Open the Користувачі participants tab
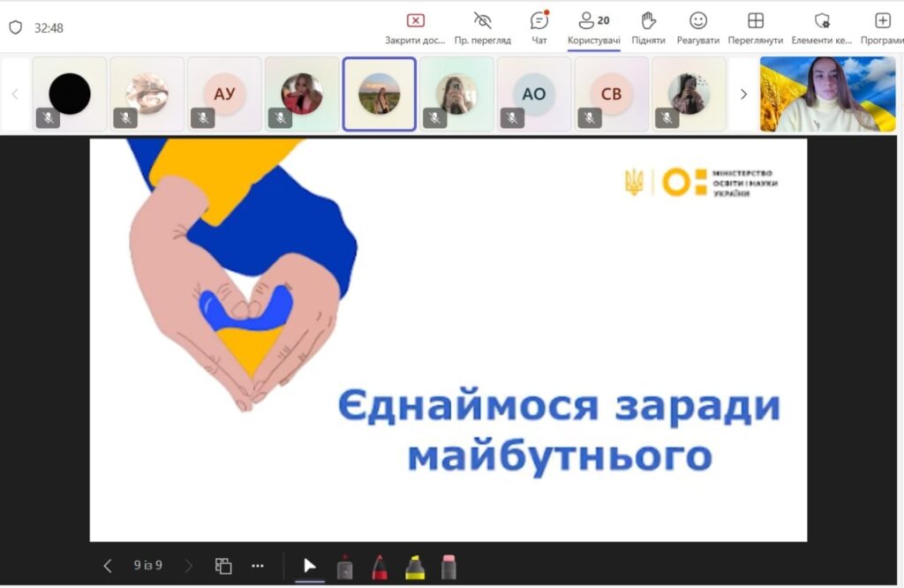The height and width of the screenshot is (588, 904). (593, 27)
